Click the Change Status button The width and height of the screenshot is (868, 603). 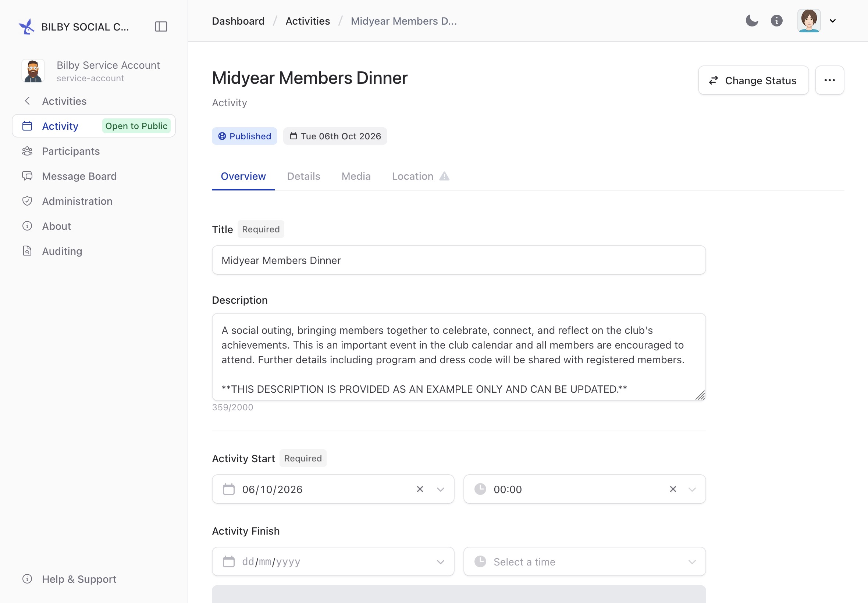pyautogui.click(x=753, y=80)
